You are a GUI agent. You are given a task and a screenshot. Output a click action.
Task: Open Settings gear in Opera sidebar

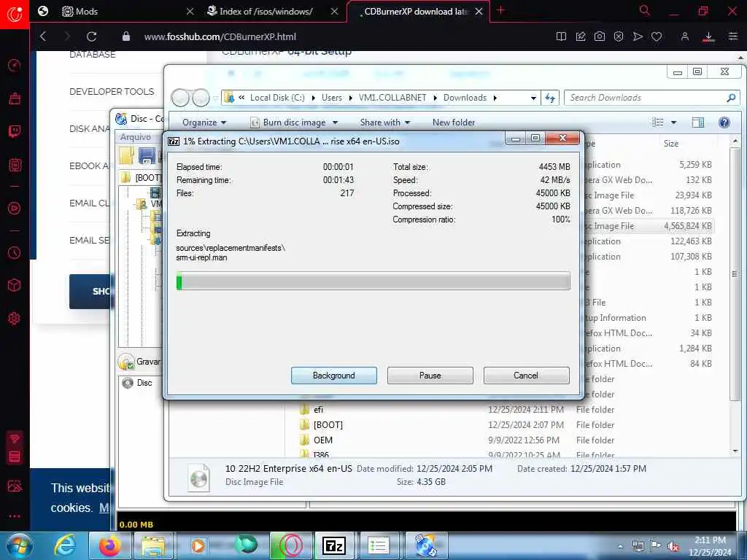point(15,318)
